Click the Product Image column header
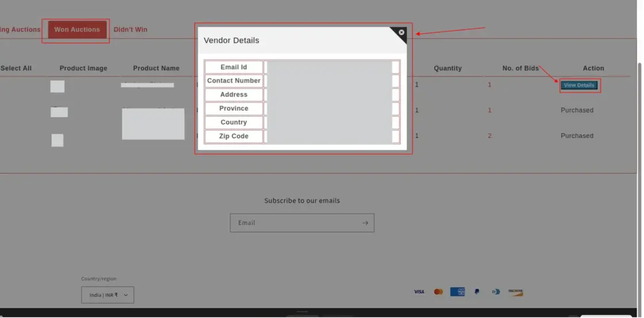This screenshot has height=318, width=644. point(83,68)
